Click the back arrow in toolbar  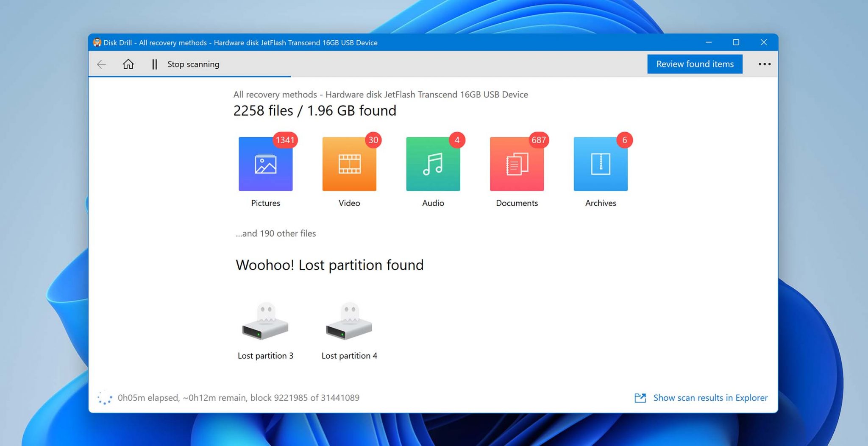101,64
